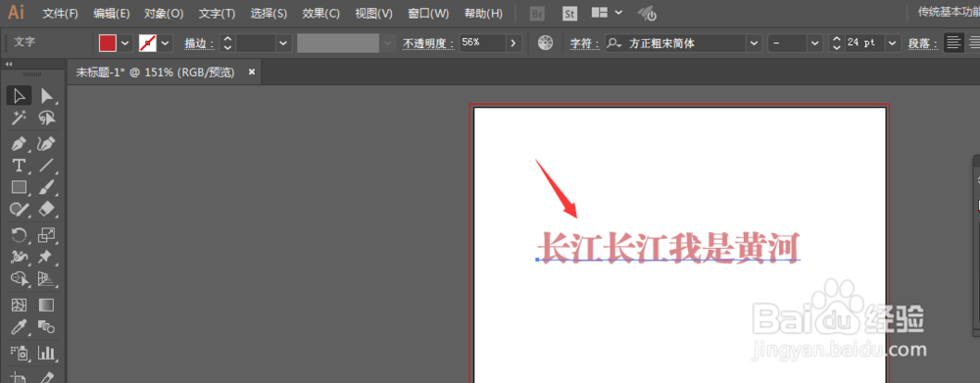Image resolution: width=980 pixels, height=383 pixels.
Task: Open the 编辑(E) menu
Action: (x=112, y=13)
